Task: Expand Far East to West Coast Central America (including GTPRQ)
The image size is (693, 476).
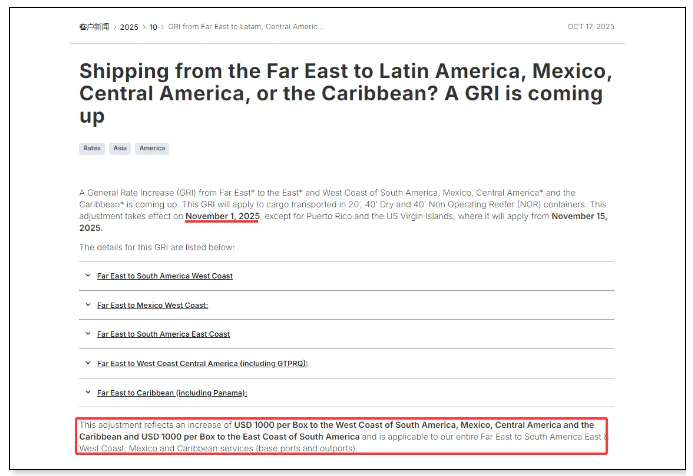Action: [x=202, y=363]
